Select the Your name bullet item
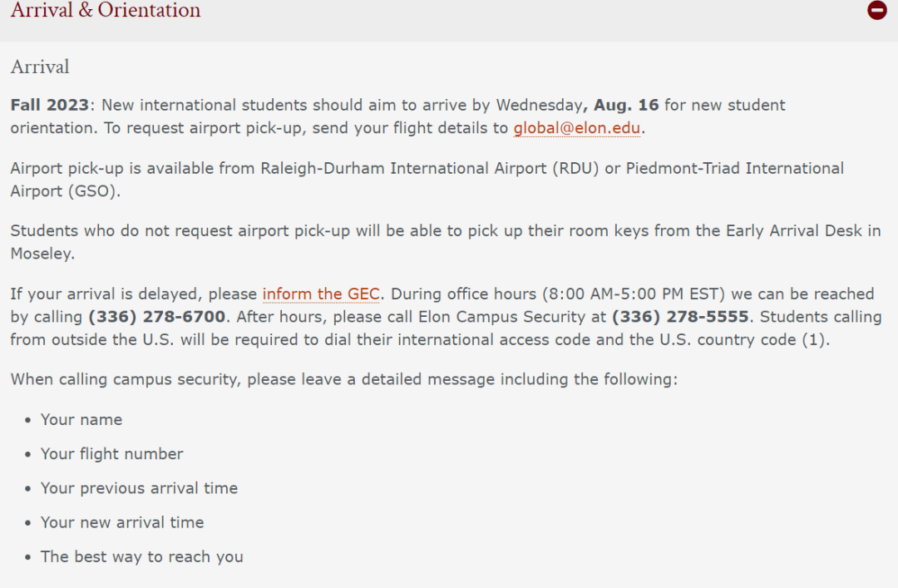 tap(81, 419)
